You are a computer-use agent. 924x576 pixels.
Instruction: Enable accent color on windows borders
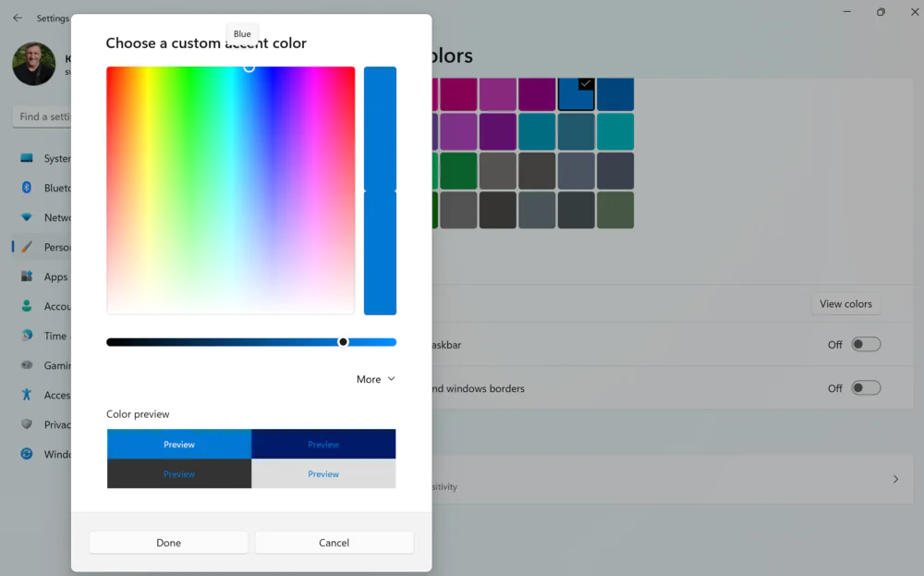pyautogui.click(x=865, y=388)
